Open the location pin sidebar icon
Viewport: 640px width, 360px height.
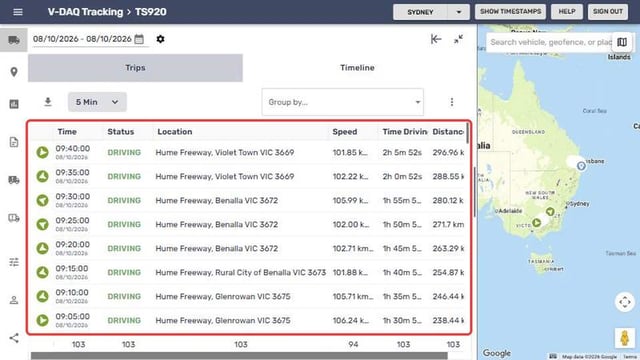[x=14, y=72]
